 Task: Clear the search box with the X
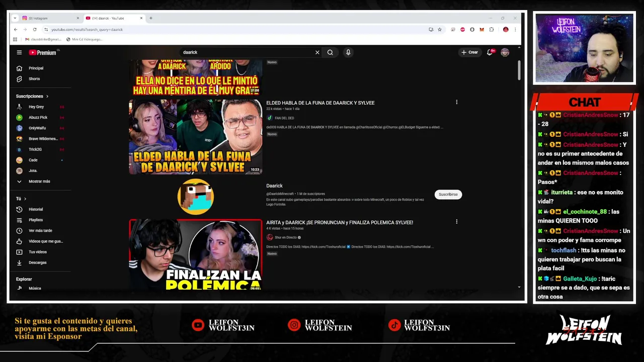[x=317, y=52]
